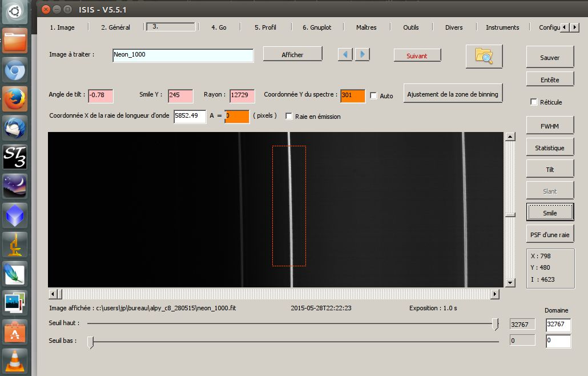588x376 pixels.
Task: Launch the yellow microscope dock icon
Action: (x=15, y=245)
